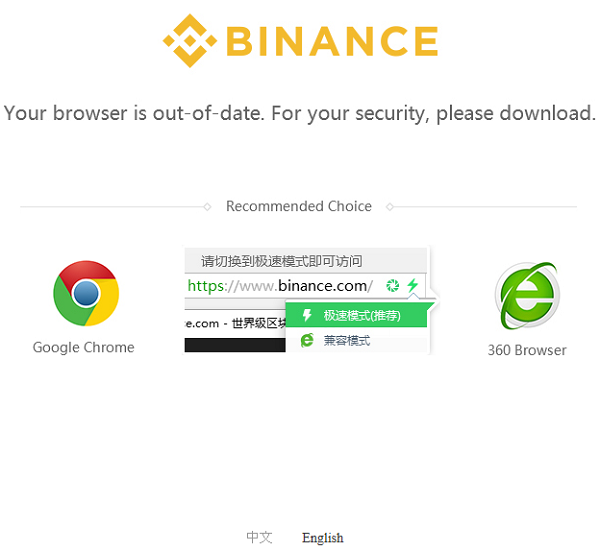Viewport: 600px width, 551px height.
Task: Click the green circular refresh icon in address bar
Action: (x=393, y=285)
